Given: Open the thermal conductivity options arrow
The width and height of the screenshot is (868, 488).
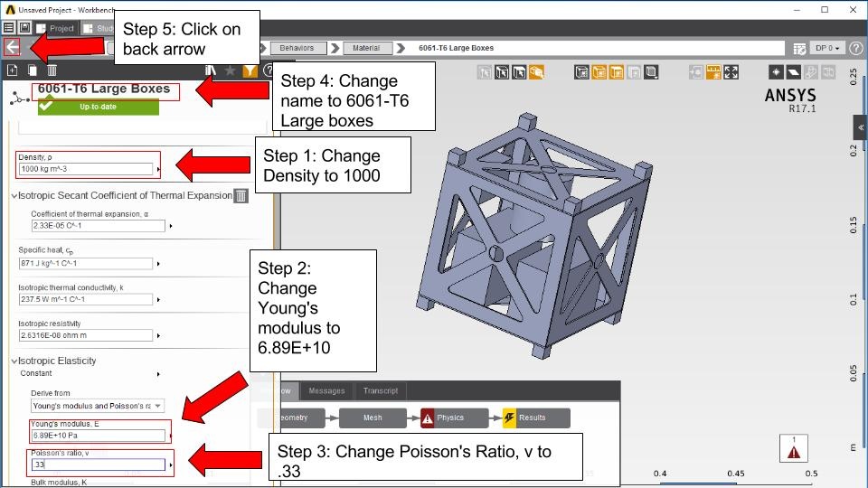Looking at the screenshot, I should (158, 300).
